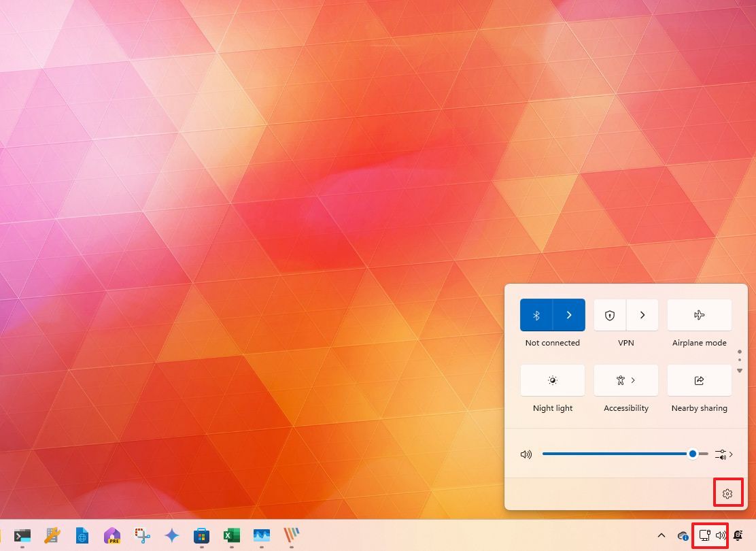756x551 pixels.
Task: Expand Bluetooth devices list arrow
Action: 569,315
